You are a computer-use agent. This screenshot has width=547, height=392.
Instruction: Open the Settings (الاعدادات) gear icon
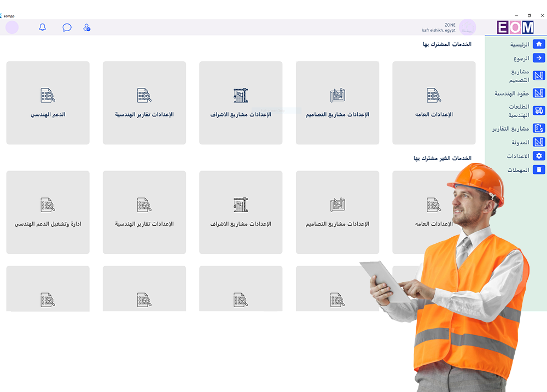click(x=539, y=156)
